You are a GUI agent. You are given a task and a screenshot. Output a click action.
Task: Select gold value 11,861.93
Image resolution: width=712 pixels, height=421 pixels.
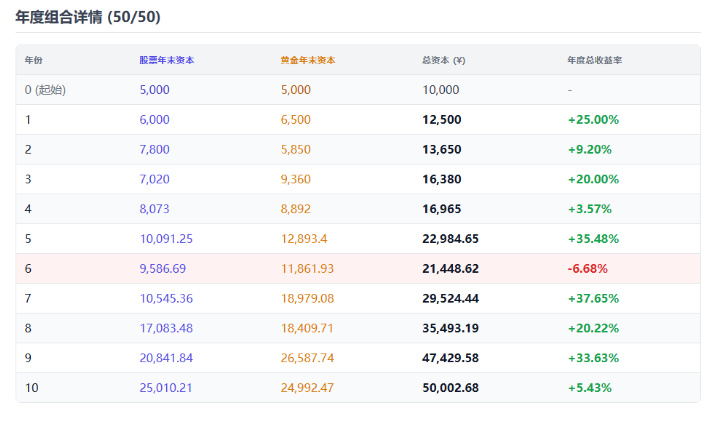307,268
